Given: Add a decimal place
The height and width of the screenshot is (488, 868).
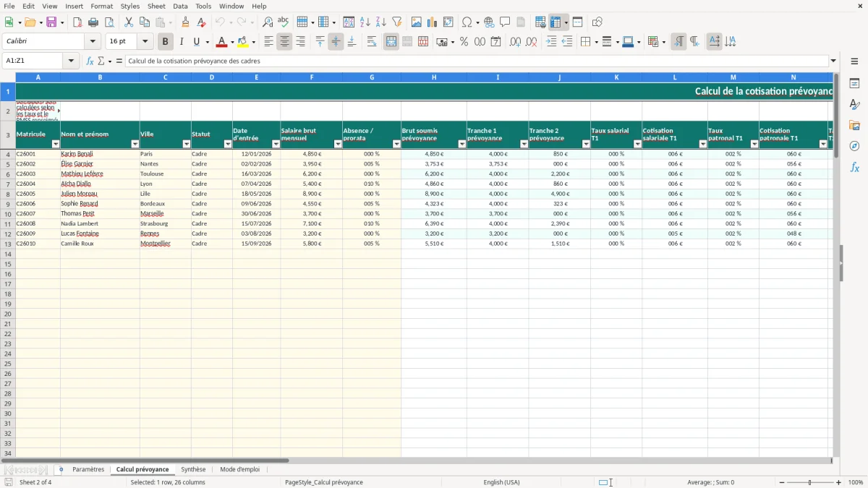Looking at the screenshot, I should coord(515,42).
